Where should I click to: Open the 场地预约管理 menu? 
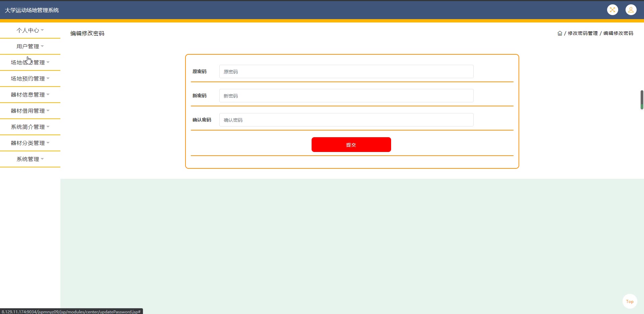[x=30, y=78]
